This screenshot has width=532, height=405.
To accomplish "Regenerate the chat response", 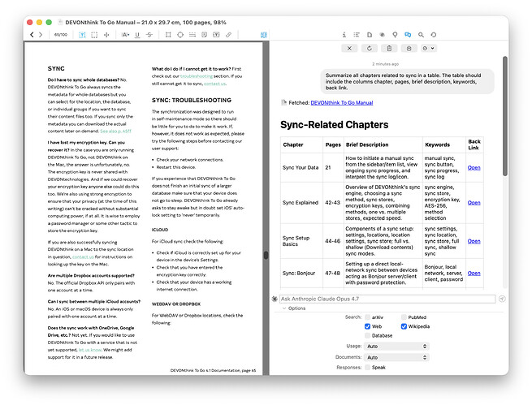I will pos(369,49).
